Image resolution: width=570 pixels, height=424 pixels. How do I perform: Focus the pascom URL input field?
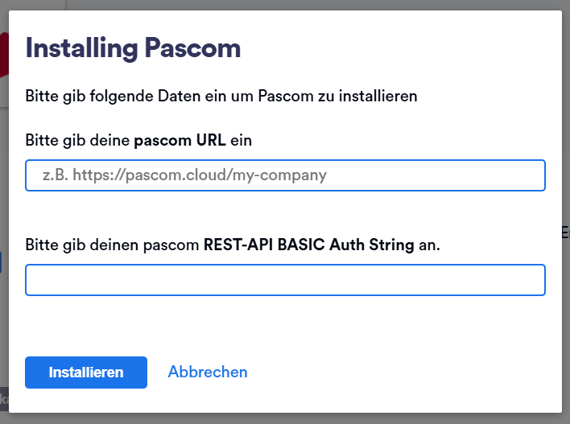click(x=285, y=175)
